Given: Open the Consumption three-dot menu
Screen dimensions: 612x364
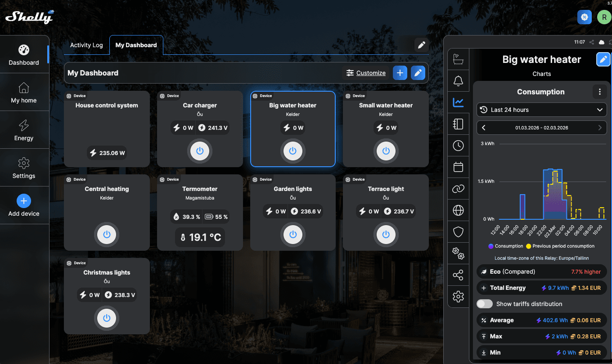Looking at the screenshot, I should click(599, 92).
